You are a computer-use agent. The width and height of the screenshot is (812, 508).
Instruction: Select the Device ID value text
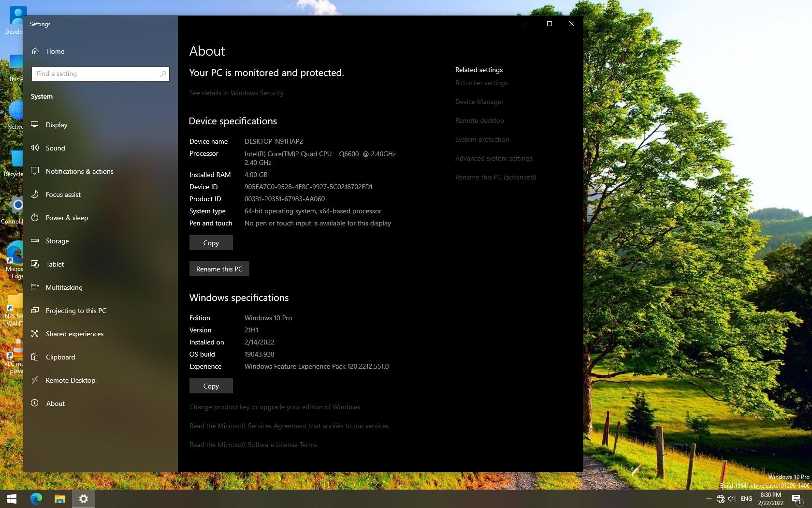(308, 187)
